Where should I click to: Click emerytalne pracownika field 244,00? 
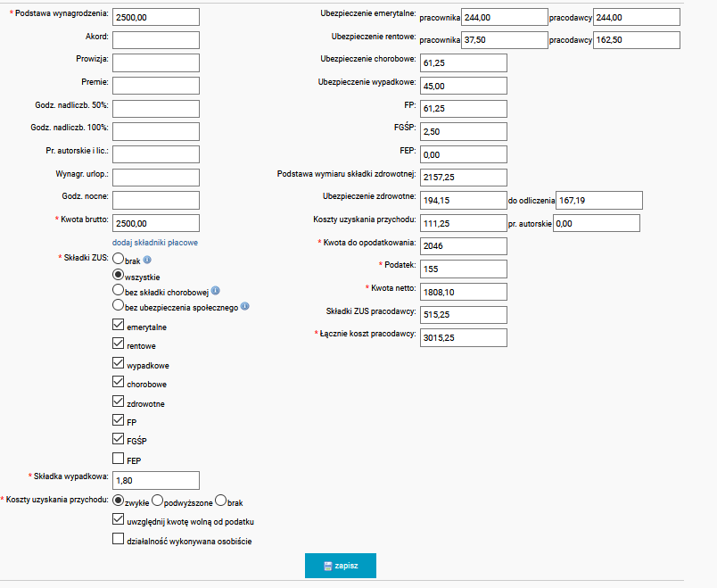coord(505,17)
